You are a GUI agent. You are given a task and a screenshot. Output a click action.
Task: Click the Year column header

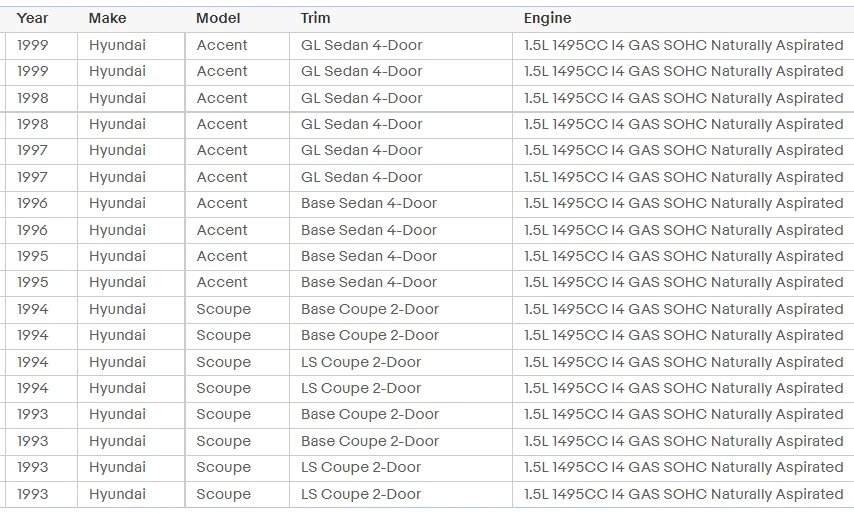32,18
